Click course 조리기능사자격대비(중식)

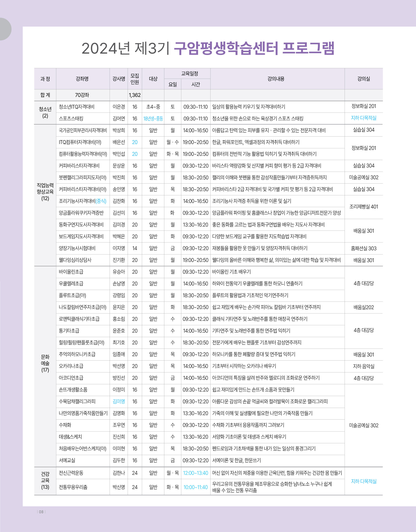pos(83,201)
